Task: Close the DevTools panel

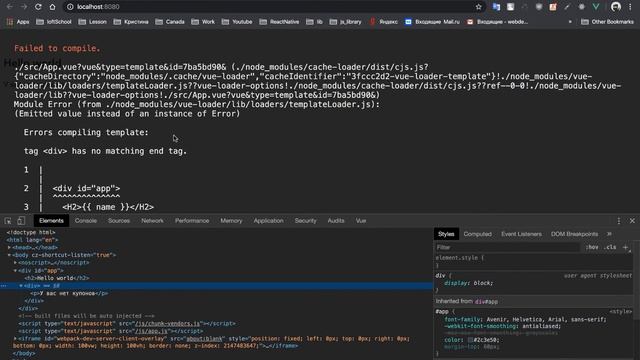Action: coord(632,221)
